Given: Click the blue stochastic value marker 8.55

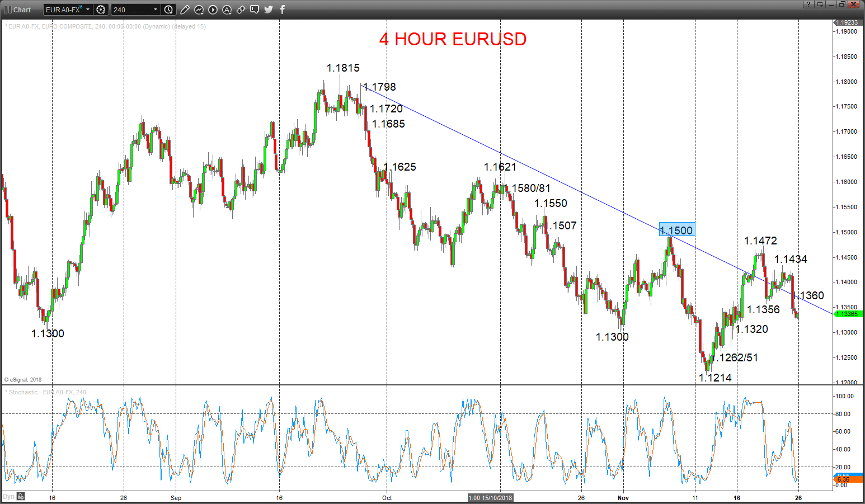Looking at the screenshot, I should click(848, 475).
